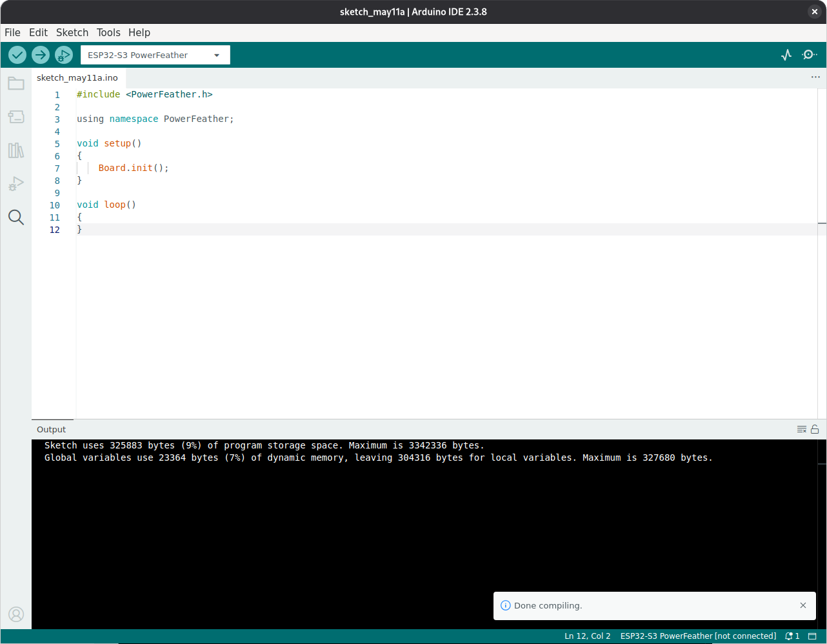Open the File menu
This screenshot has height=644, width=827.
pos(12,32)
